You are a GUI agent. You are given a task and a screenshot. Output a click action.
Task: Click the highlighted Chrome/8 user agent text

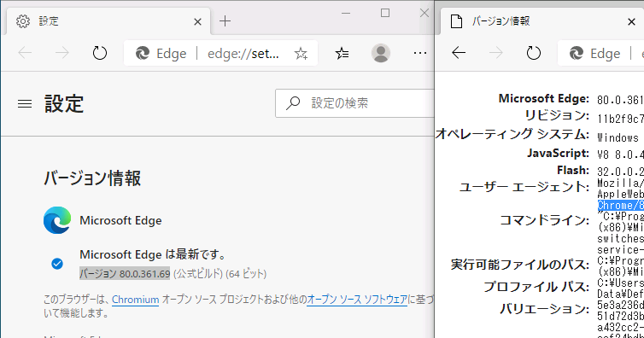click(x=621, y=206)
